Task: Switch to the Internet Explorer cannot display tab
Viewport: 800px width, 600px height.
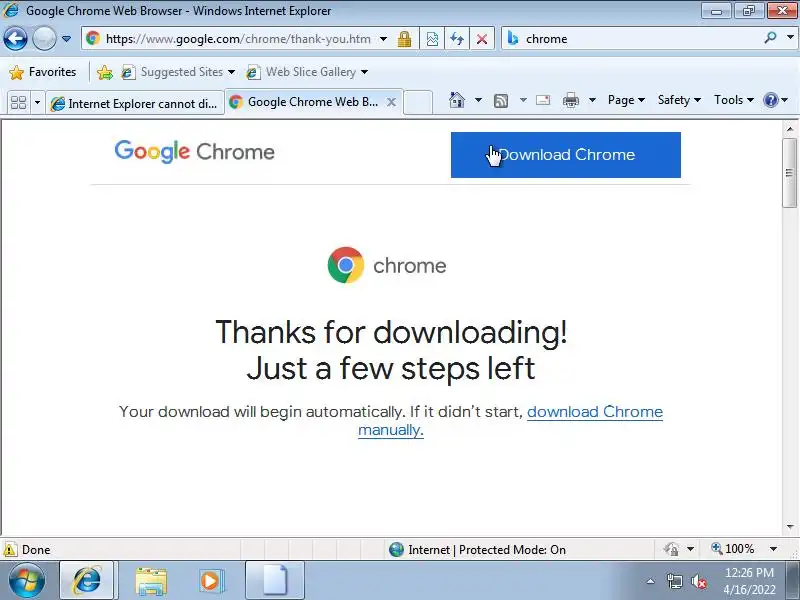Action: tap(135, 104)
